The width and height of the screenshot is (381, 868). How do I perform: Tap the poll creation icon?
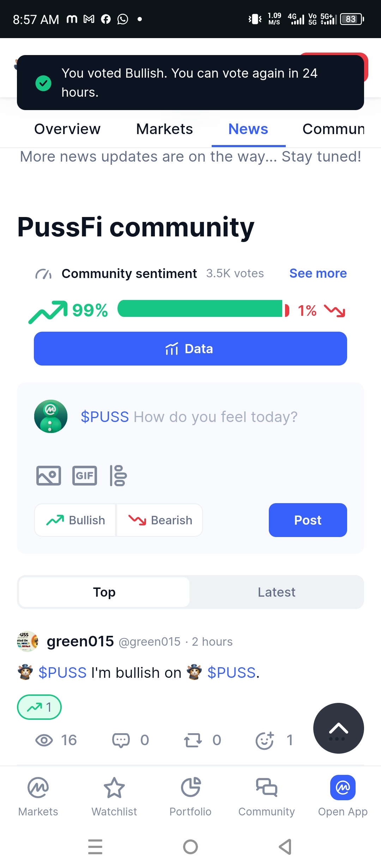coord(119,476)
